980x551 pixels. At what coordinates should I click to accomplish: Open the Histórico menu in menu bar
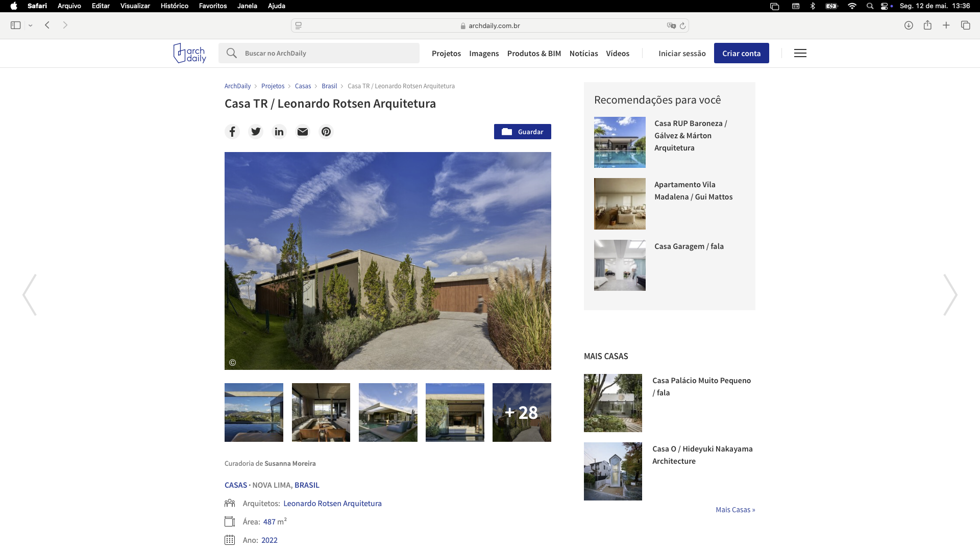175,6
